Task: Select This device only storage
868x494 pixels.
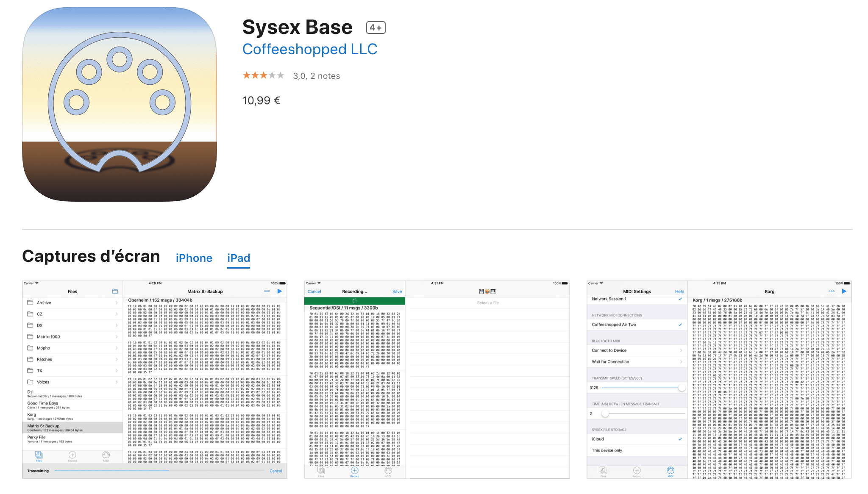Action: tap(637, 450)
